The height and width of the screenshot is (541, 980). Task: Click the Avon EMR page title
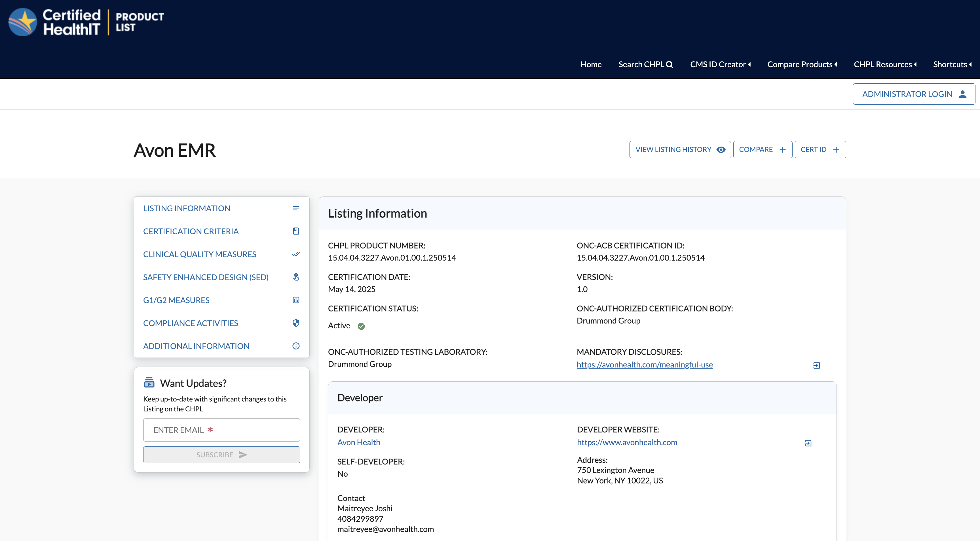coord(175,150)
